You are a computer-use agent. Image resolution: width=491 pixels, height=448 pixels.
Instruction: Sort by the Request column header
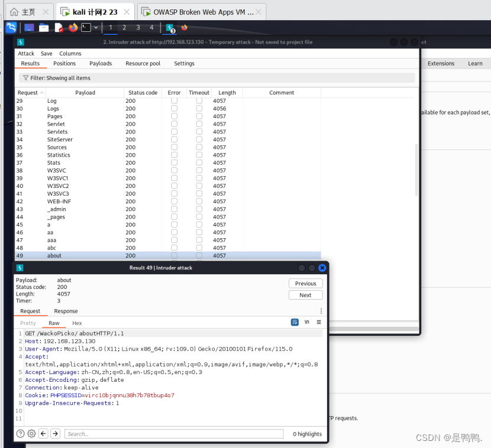tap(30, 93)
